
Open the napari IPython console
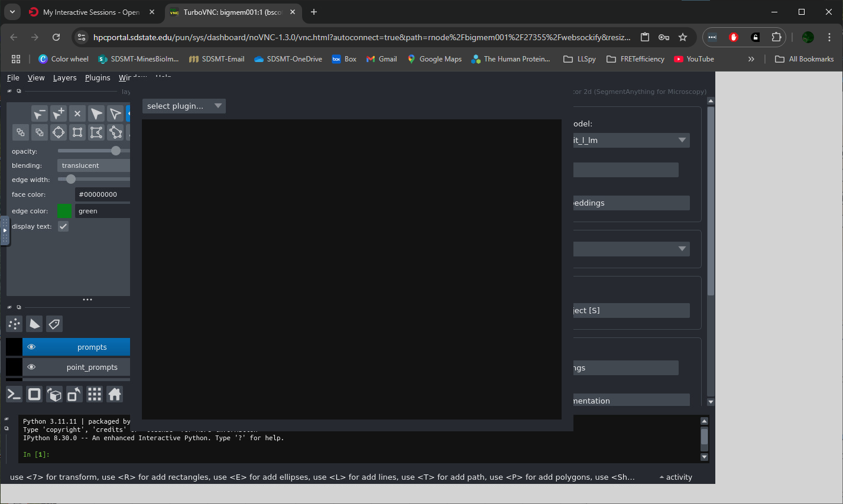click(14, 394)
